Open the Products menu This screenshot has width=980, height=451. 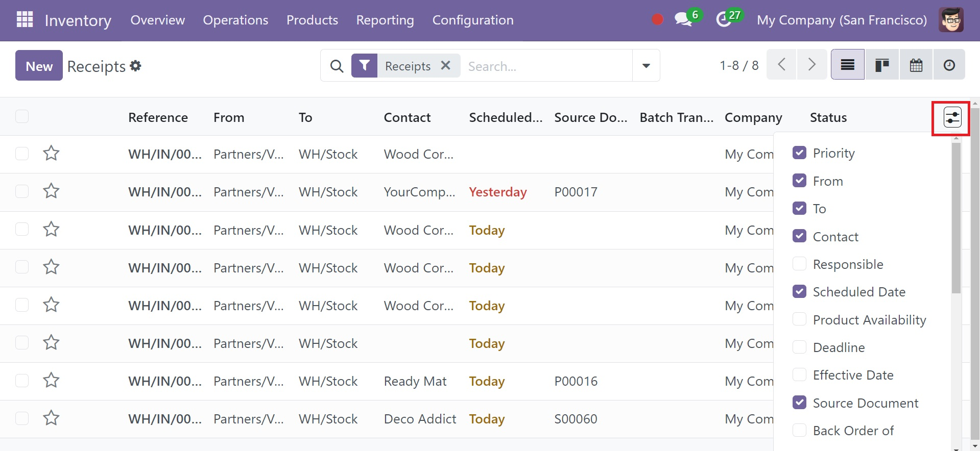point(312,20)
